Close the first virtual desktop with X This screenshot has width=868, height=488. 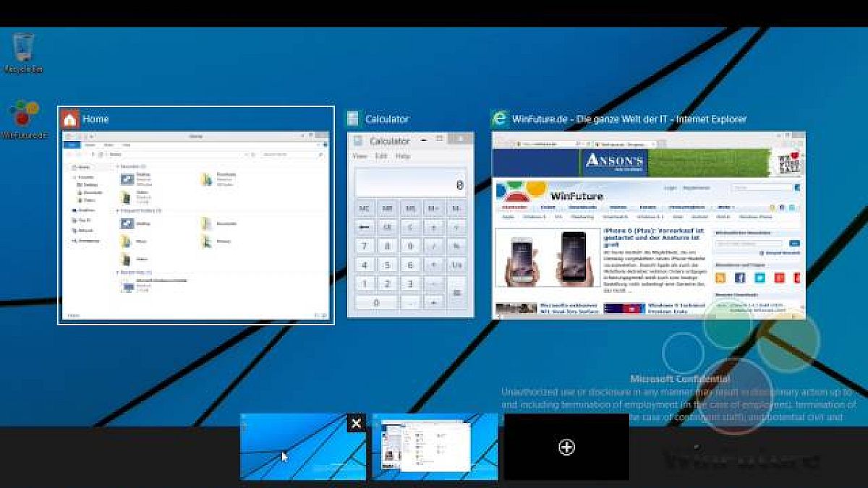point(356,423)
